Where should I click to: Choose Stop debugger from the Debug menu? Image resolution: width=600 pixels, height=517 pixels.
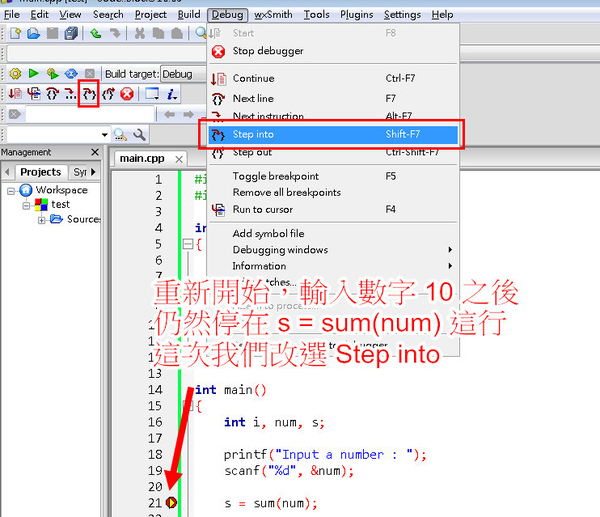pyautogui.click(x=333, y=51)
